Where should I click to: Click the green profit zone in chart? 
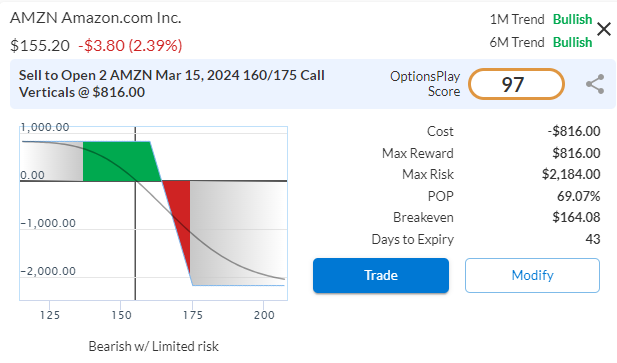click(120, 161)
